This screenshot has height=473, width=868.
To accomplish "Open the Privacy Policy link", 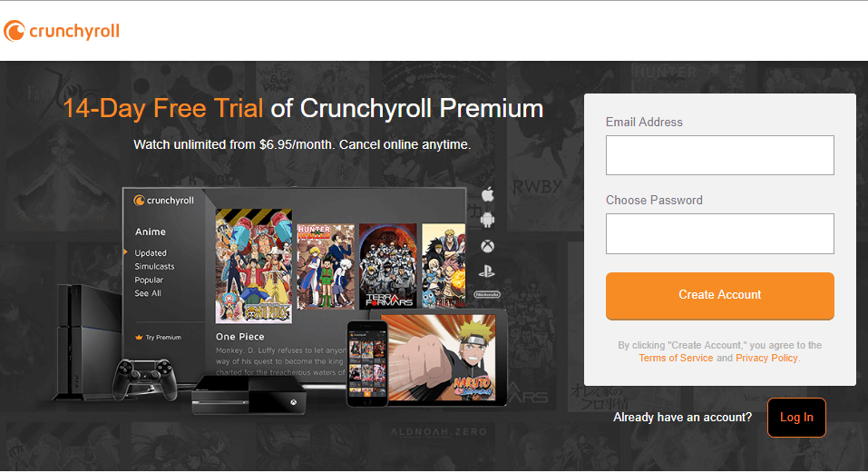I will click(766, 358).
